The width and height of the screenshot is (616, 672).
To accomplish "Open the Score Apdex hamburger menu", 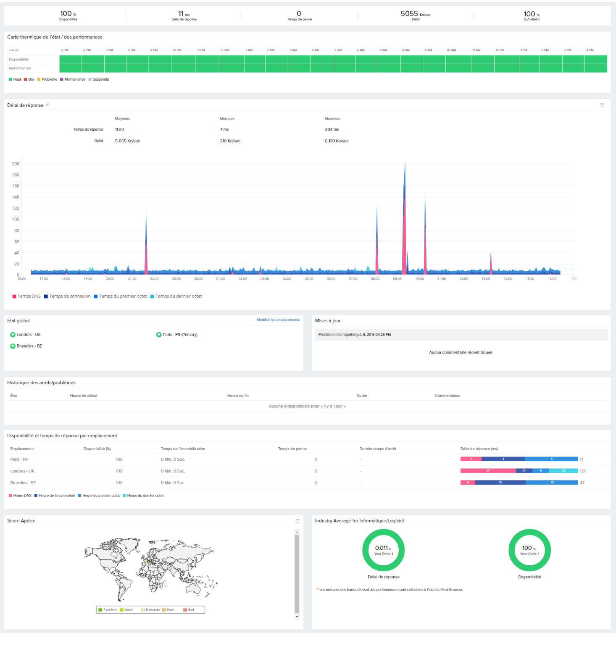I will (x=297, y=521).
